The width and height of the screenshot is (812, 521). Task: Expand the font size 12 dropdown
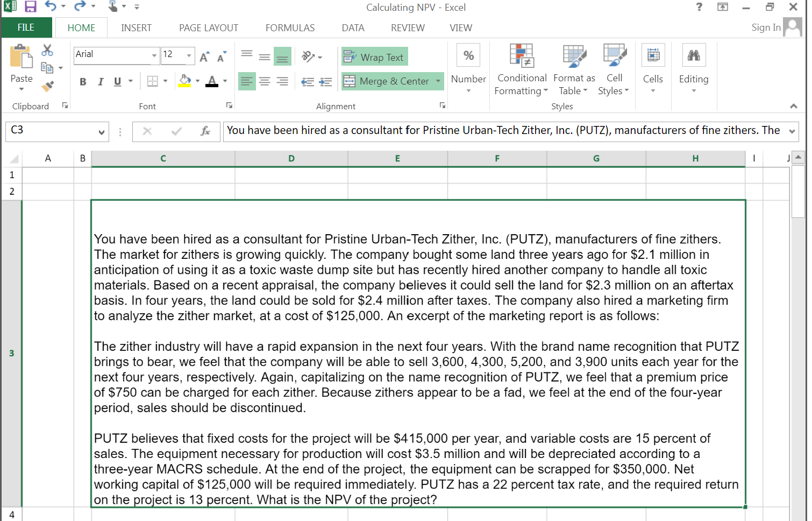coord(189,55)
